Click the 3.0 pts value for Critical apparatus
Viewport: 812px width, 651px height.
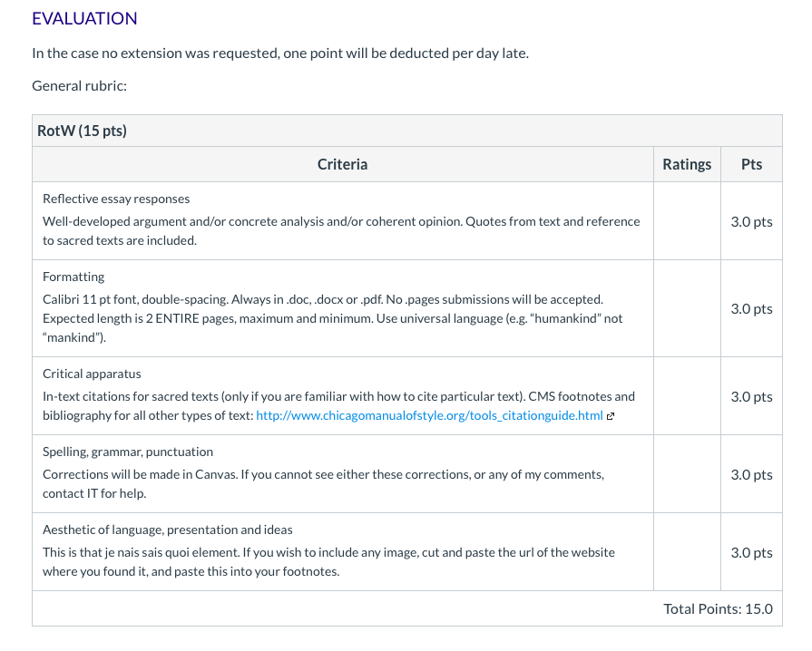click(x=751, y=397)
